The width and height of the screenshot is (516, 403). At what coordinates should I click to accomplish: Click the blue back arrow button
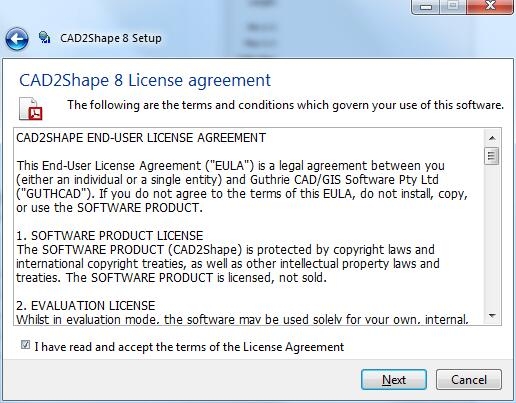coord(17,39)
